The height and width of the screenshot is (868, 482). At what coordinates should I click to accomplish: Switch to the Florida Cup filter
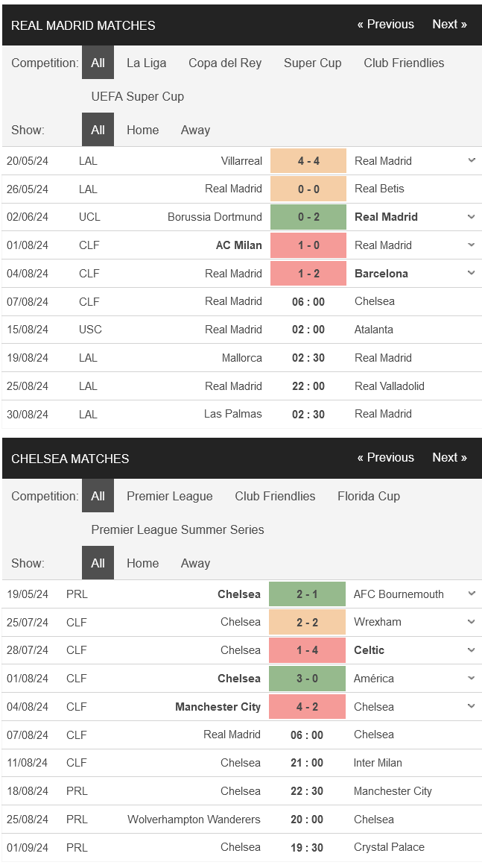(x=369, y=496)
